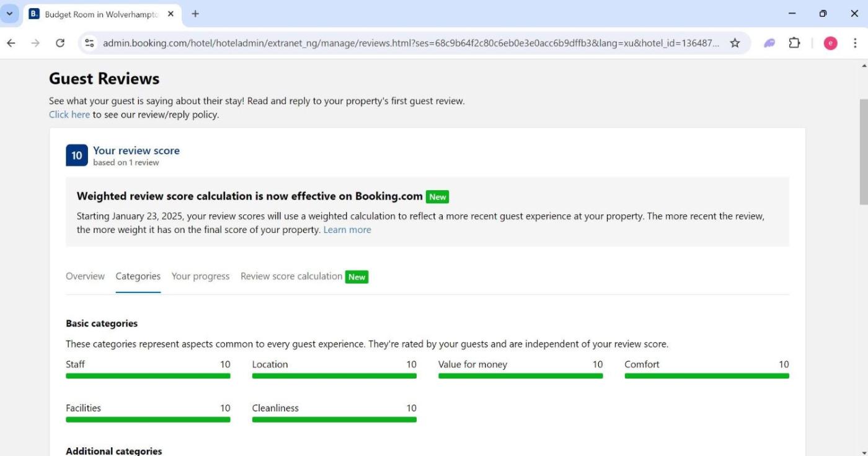
Task: Click the browser back arrow
Action: (x=11, y=43)
